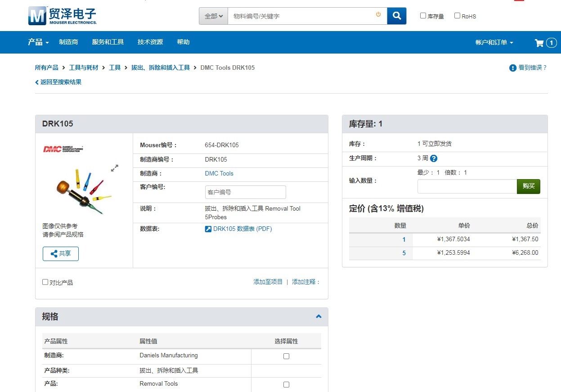Viewport: 561px width, 392px height.
Task: Click 添加至项目 link
Action: [x=268, y=282]
